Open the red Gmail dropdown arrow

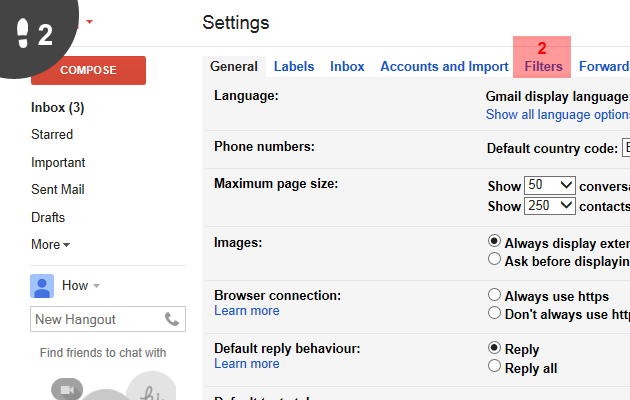[x=90, y=22]
